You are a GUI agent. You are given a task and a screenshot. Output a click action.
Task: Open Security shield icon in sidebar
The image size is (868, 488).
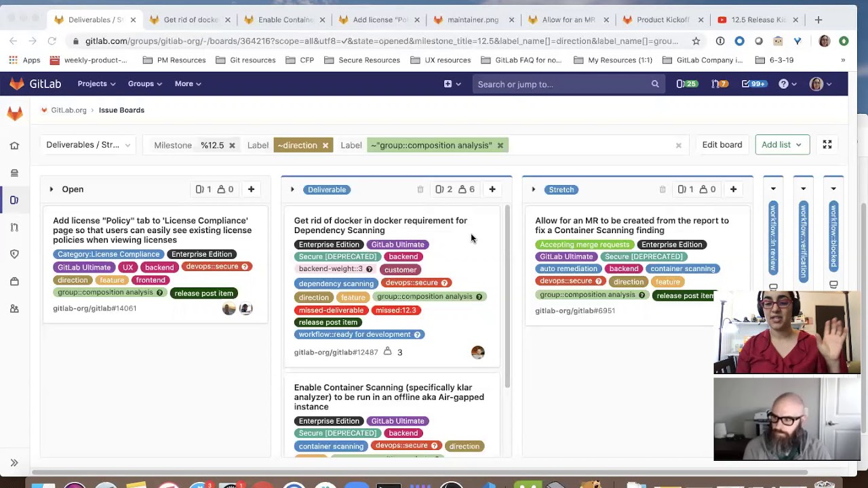click(x=14, y=254)
